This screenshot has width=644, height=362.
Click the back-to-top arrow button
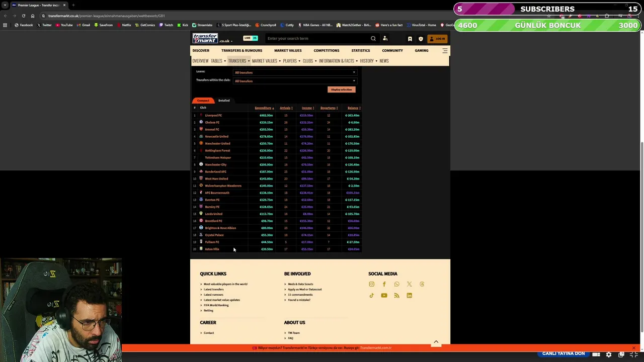436,342
